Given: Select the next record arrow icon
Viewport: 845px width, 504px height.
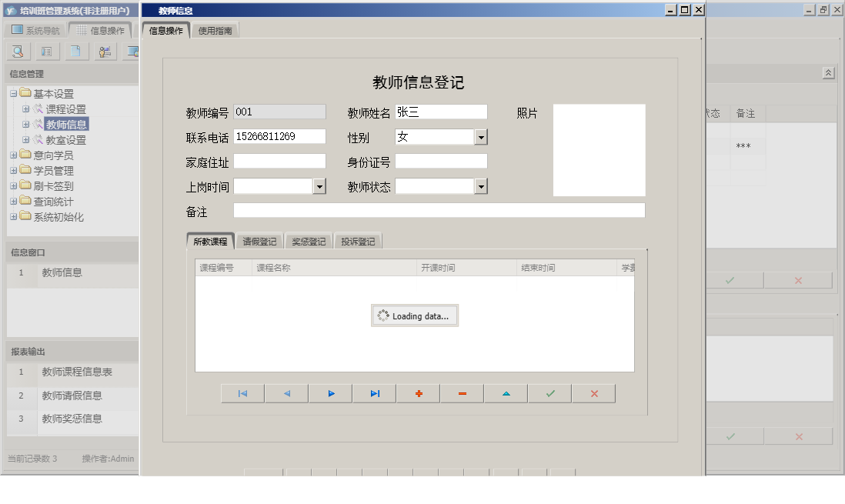Looking at the screenshot, I should click(x=330, y=393).
